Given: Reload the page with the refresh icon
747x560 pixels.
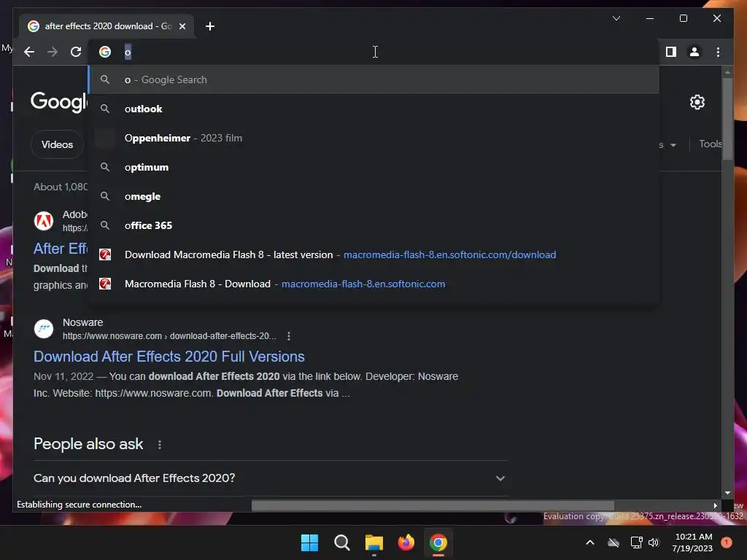Looking at the screenshot, I should point(76,52).
